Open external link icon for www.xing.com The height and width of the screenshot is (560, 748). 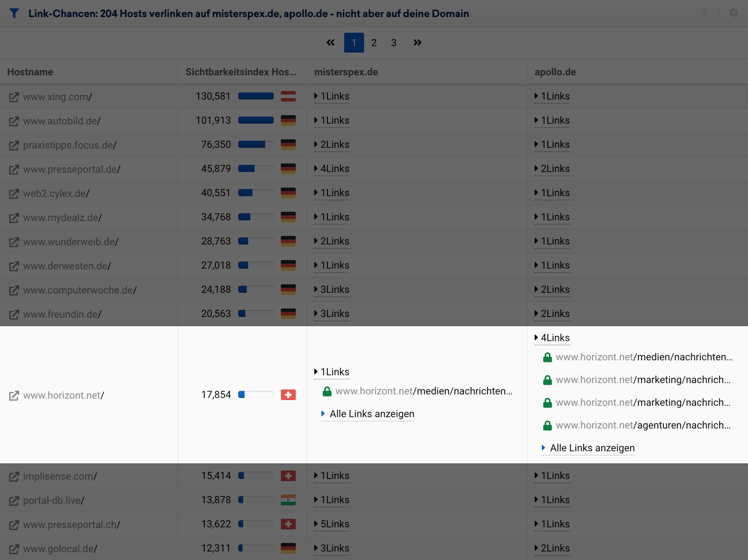(14, 97)
